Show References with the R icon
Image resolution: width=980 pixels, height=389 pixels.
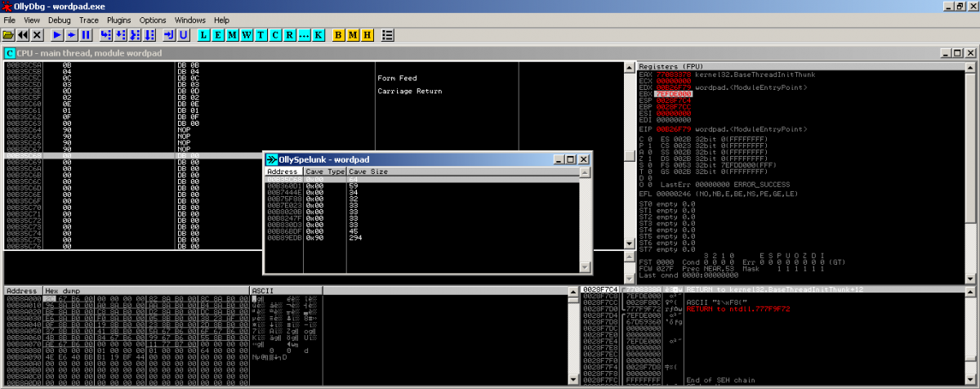click(288, 35)
